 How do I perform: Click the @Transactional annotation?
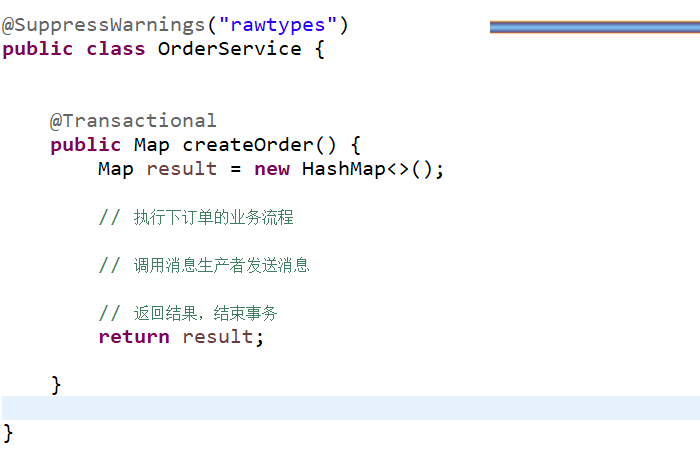point(133,121)
